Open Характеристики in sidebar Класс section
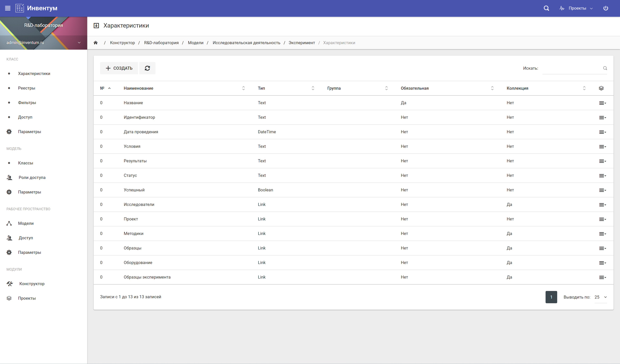This screenshot has height=364, width=620. [x=34, y=74]
